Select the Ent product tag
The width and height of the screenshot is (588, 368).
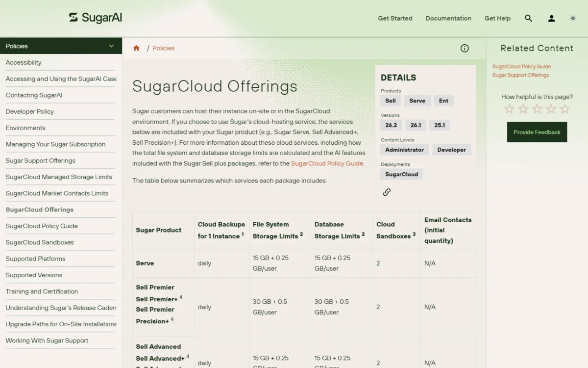(443, 101)
